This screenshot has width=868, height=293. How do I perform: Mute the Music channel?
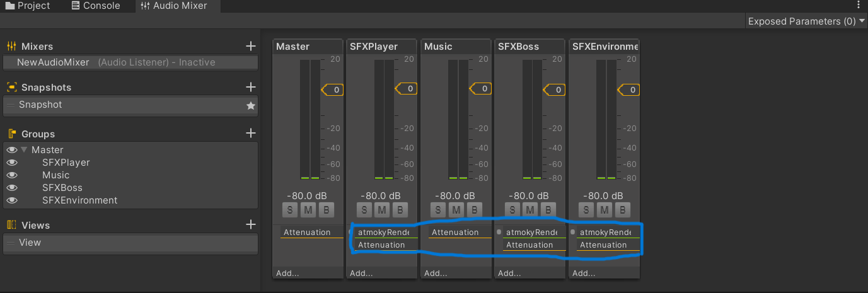(456, 210)
